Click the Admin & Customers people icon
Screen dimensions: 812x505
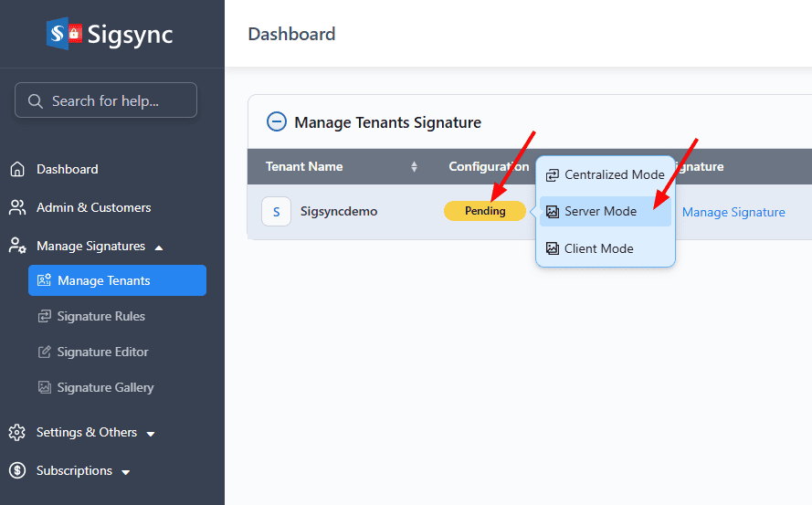point(17,207)
